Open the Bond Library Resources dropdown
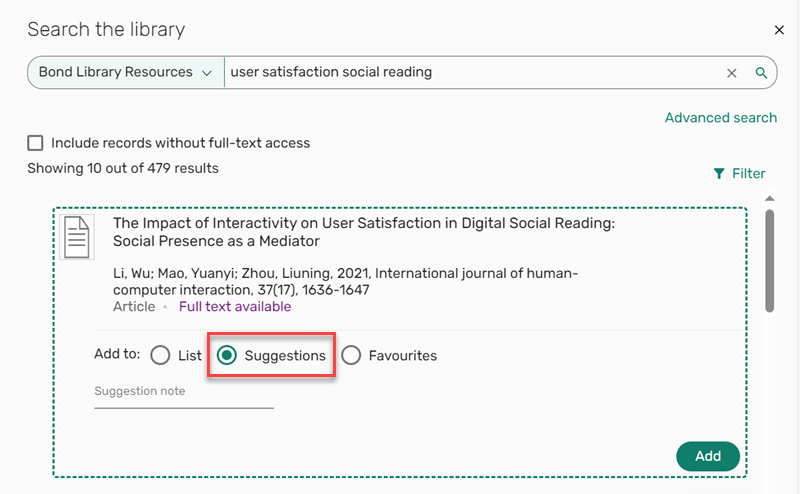 125,73
